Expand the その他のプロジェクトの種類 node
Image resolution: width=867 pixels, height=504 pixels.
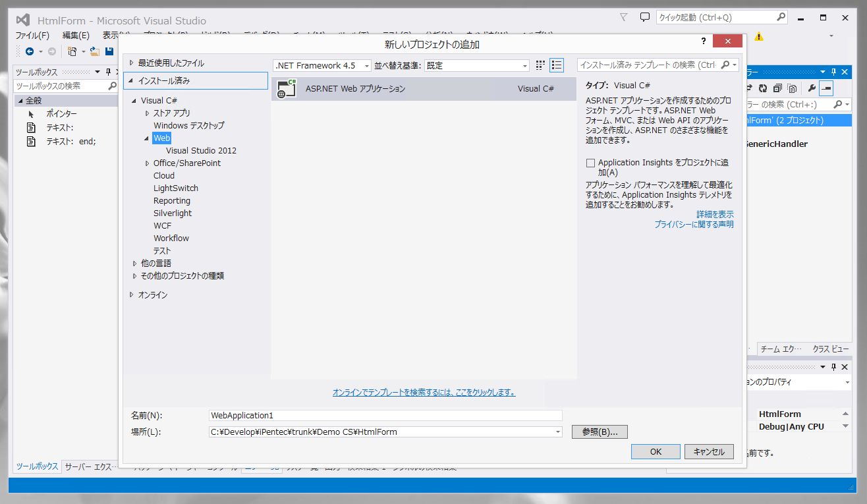(134, 276)
